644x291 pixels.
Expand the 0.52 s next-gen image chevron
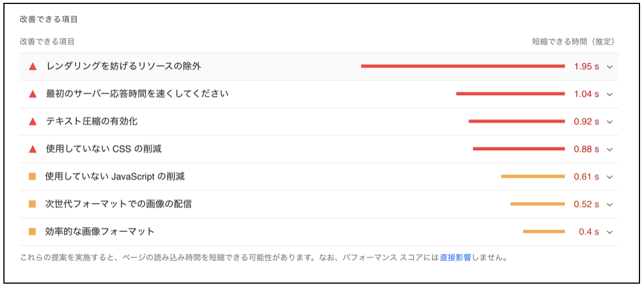(610, 204)
